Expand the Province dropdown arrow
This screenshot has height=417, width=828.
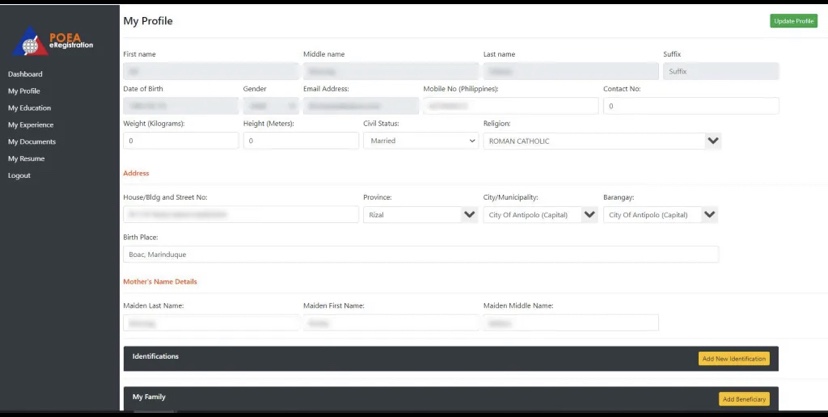(469, 214)
